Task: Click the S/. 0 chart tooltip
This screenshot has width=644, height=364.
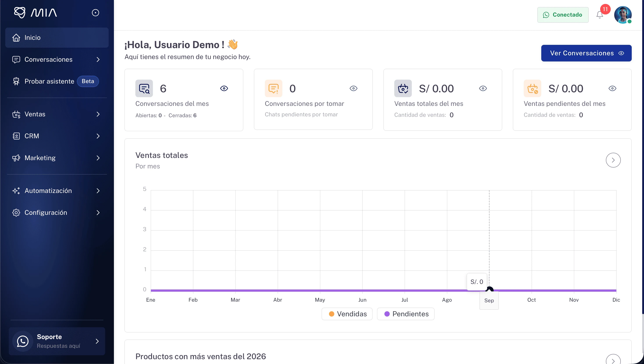Action: [477, 282]
